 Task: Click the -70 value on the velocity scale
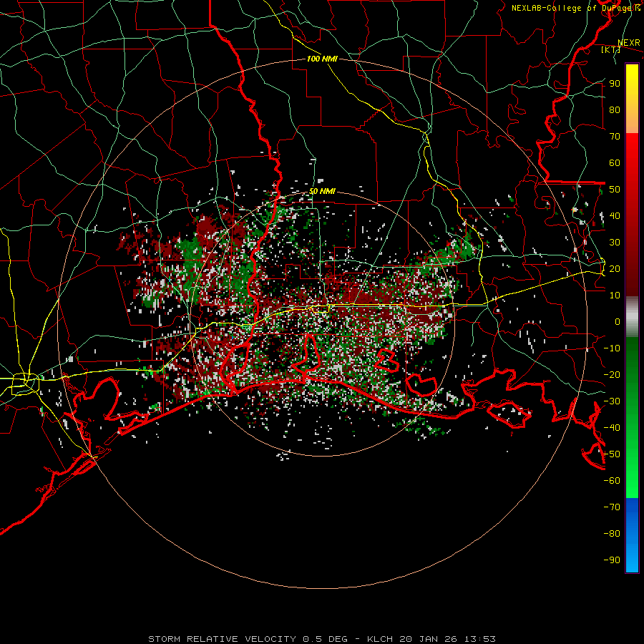tap(612, 507)
